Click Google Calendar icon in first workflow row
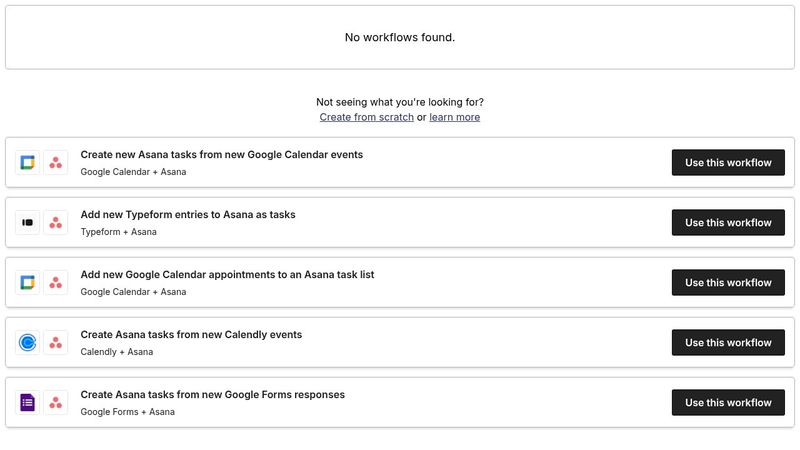 (x=28, y=163)
